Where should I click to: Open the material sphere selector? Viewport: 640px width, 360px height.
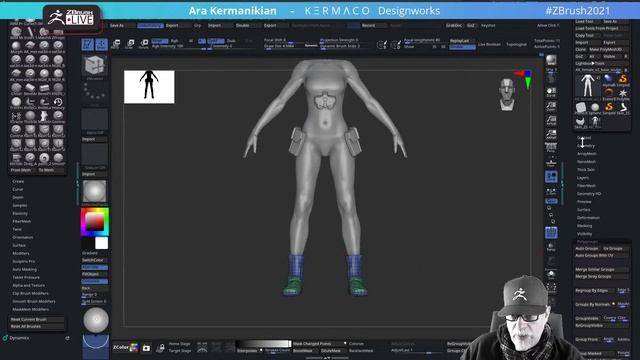94,191
